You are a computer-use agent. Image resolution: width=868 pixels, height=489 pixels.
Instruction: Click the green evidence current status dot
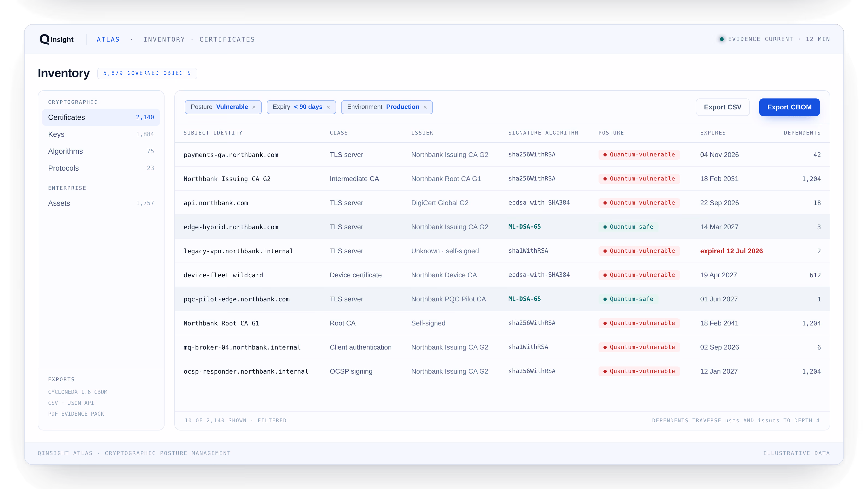(x=722, y=39)
